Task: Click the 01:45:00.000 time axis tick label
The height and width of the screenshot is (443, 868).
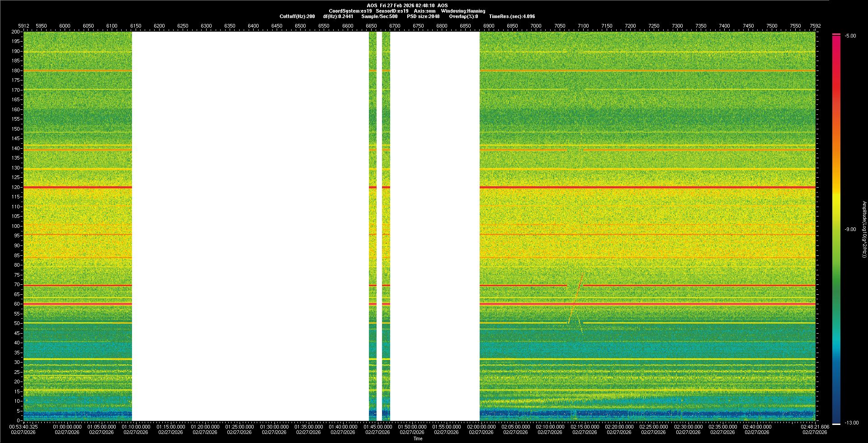Action: click(377, 426)
